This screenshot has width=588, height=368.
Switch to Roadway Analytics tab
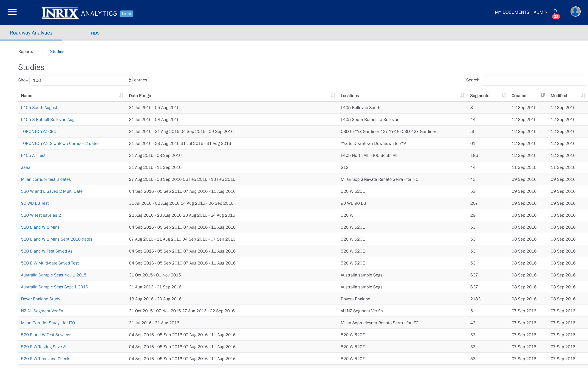(x=31, y=33)
